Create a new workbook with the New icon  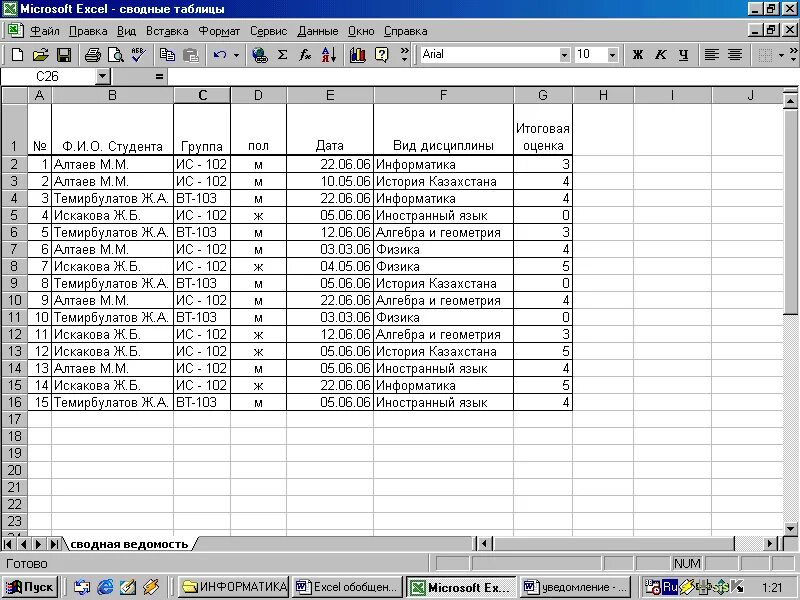click(x=17, y=55)
